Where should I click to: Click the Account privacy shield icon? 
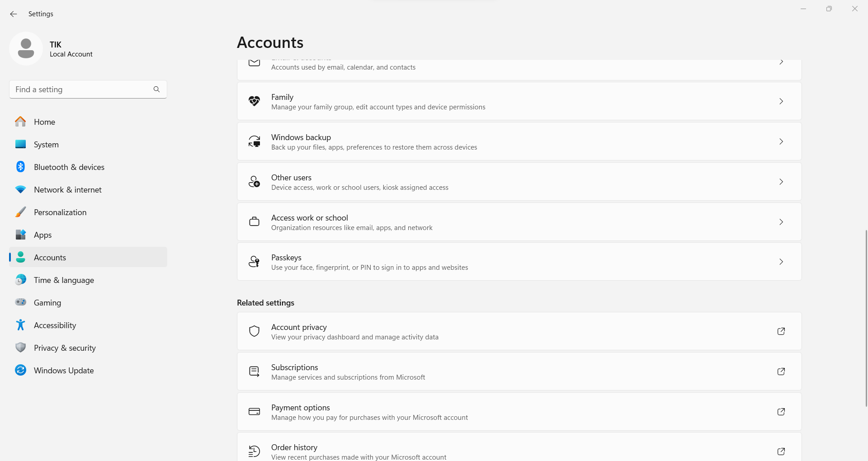[x=255, y=331]
